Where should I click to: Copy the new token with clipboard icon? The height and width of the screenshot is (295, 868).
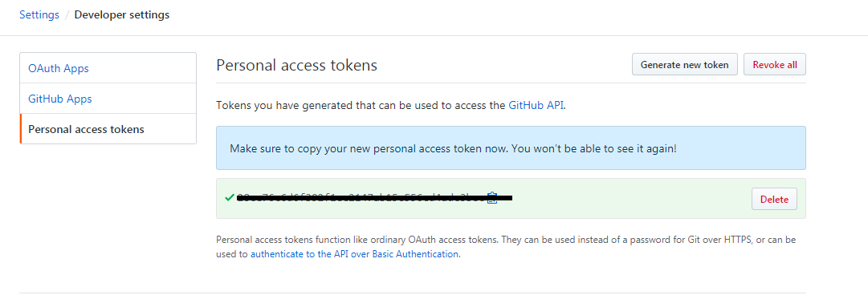[x=491, y=198]
